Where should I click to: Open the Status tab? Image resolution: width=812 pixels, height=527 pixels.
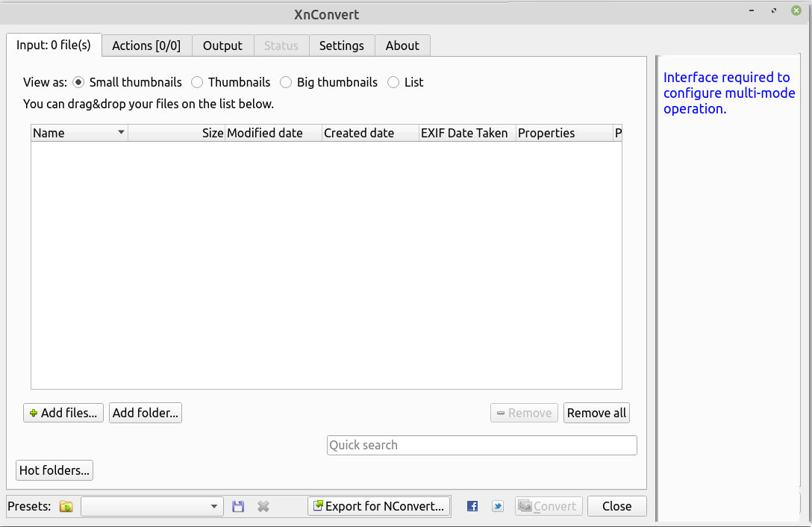tap(281, 46)
